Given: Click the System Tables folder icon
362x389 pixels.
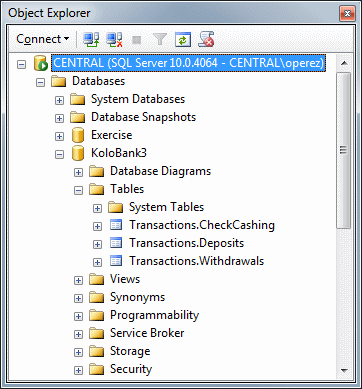Looking at the screenshot, I should click(115, 207).
